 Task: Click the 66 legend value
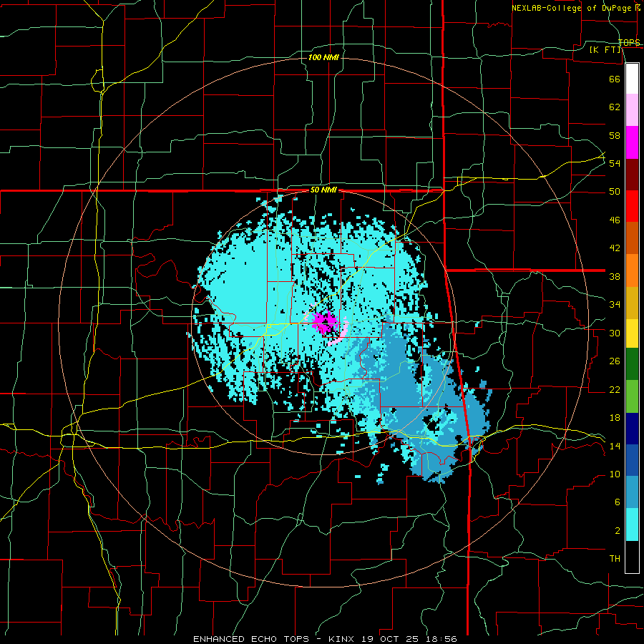pos(615,79)
